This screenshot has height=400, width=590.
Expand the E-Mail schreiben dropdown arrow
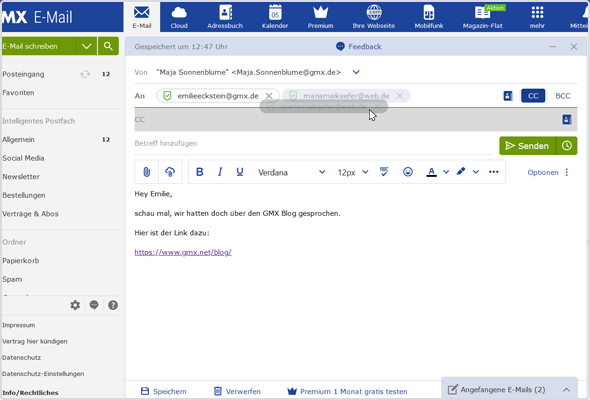(87, 46)
